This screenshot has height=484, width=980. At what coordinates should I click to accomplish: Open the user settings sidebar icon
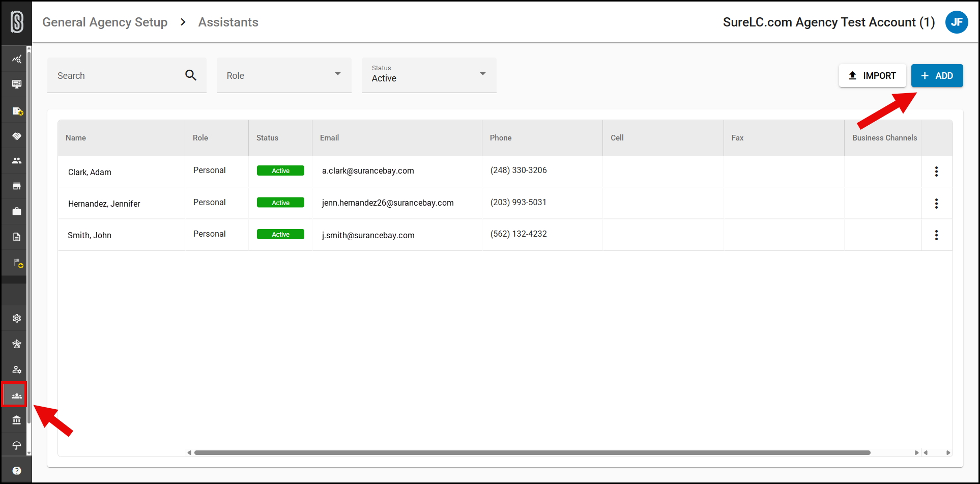click(17, 369)
